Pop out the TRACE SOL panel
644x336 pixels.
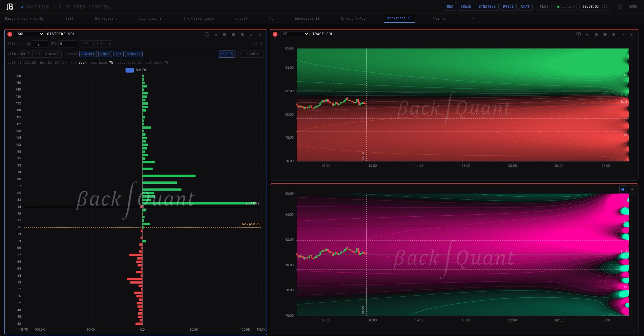(x=623, y=34)
